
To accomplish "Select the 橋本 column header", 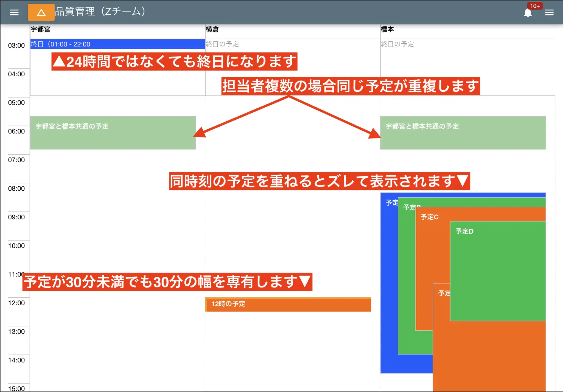I will [x=387, y=29].
